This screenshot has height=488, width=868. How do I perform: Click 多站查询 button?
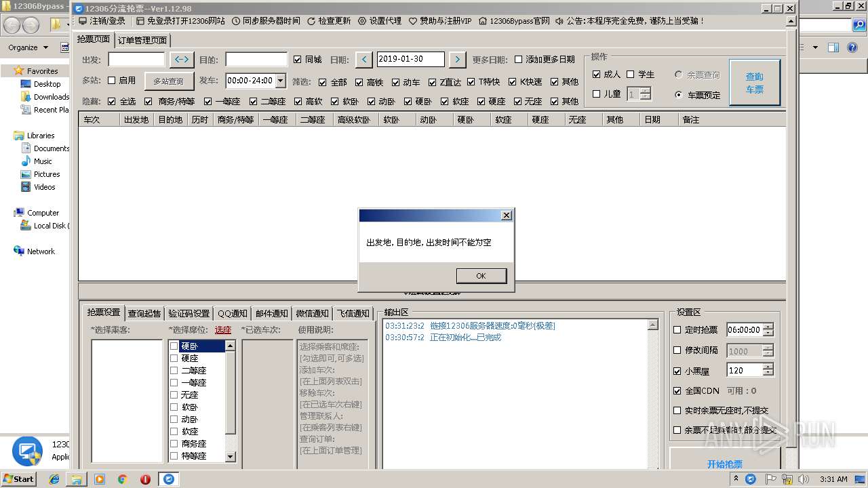coord(168,81)
